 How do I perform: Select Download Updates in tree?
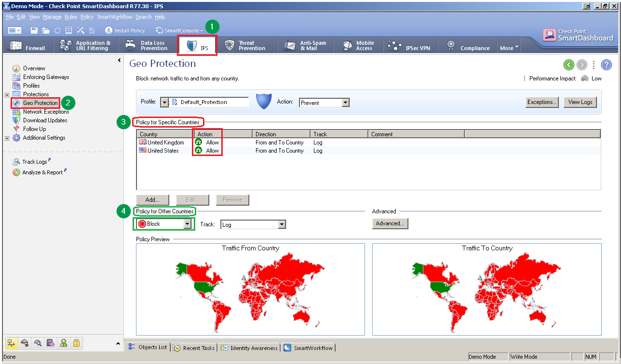tap(45, 120)
